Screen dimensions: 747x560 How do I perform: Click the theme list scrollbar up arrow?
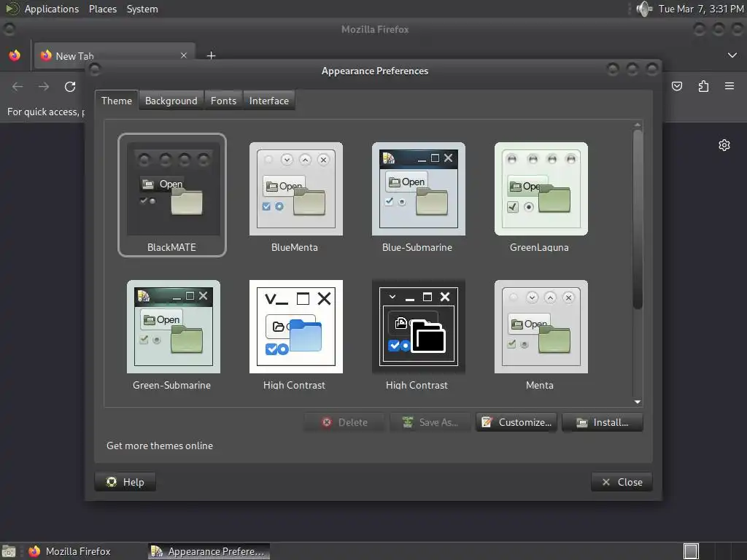coord(638,125)
